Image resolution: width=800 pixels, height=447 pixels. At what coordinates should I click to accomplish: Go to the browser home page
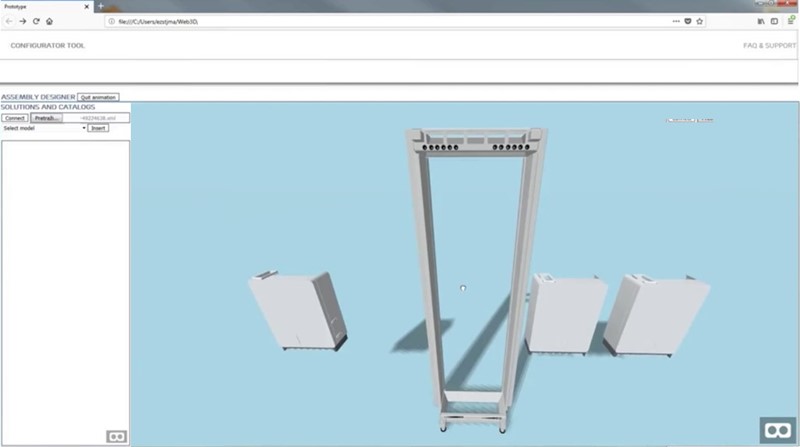[x=49, y=20]
